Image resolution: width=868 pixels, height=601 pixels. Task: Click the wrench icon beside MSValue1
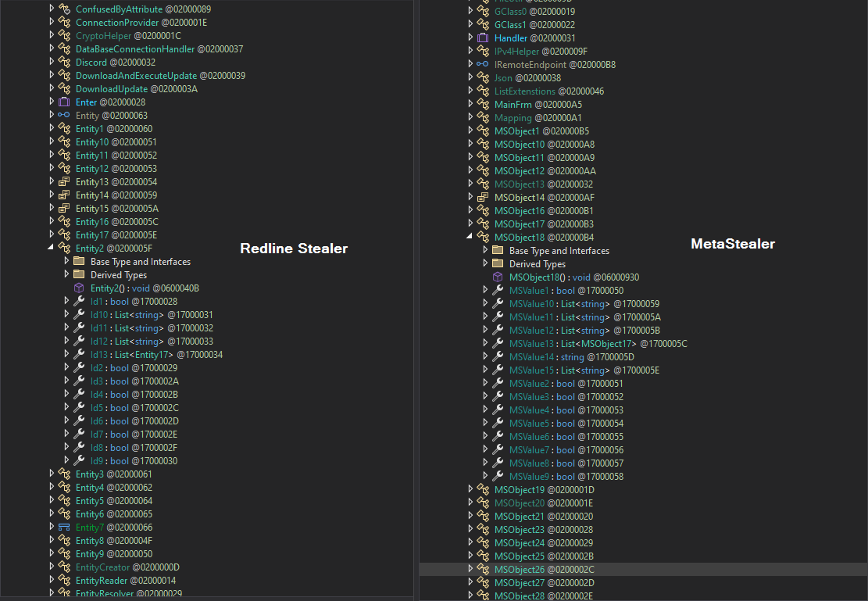(x=498, y=290)
